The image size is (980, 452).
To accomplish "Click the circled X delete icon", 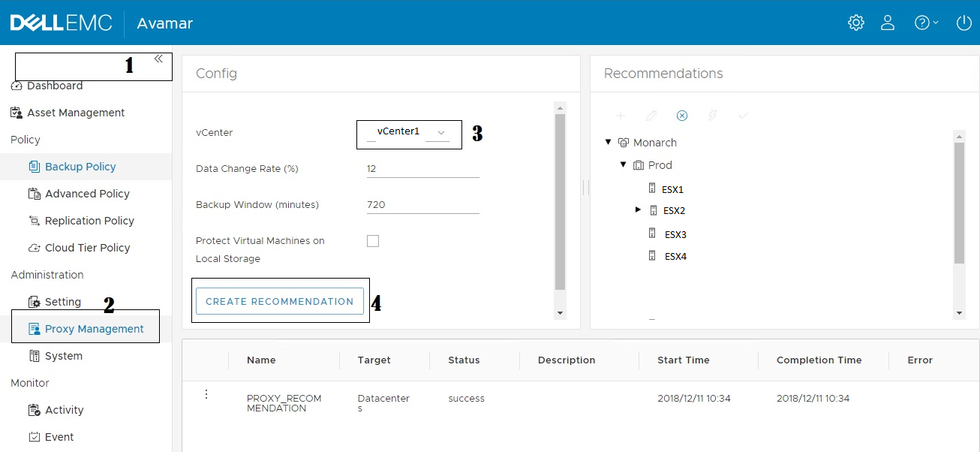I will 682,116.
